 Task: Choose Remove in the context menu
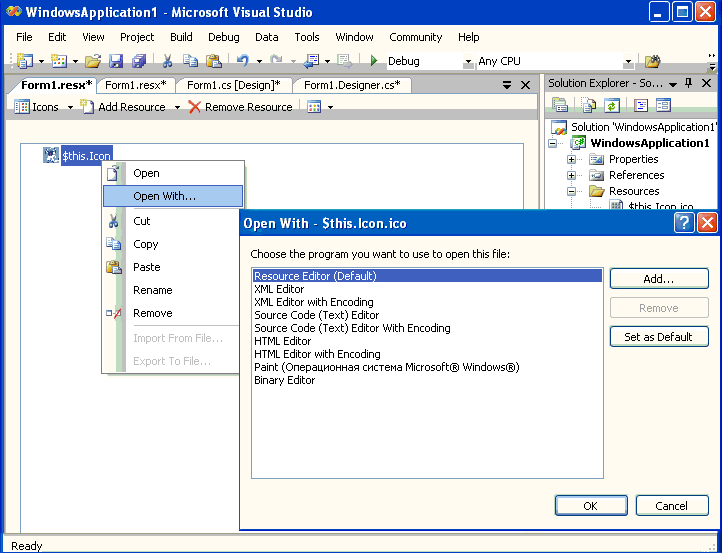point(170,313)
